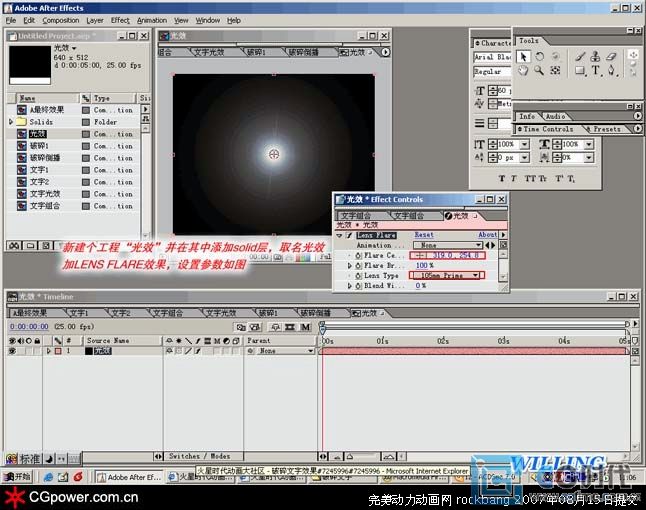Toggle Lens Flare effect enable switch

349,235
